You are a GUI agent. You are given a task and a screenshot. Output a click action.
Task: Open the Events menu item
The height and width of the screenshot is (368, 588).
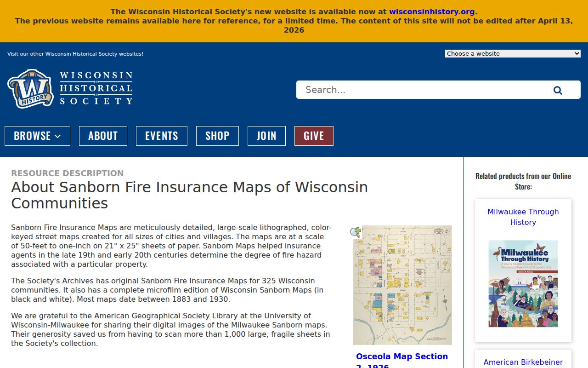coord(162,136)
